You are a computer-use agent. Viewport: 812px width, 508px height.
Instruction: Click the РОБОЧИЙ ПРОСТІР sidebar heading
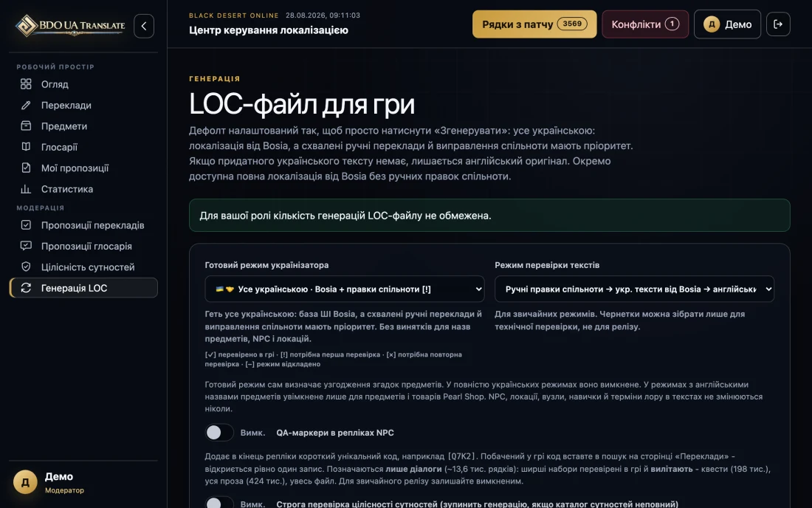point(55,66)
